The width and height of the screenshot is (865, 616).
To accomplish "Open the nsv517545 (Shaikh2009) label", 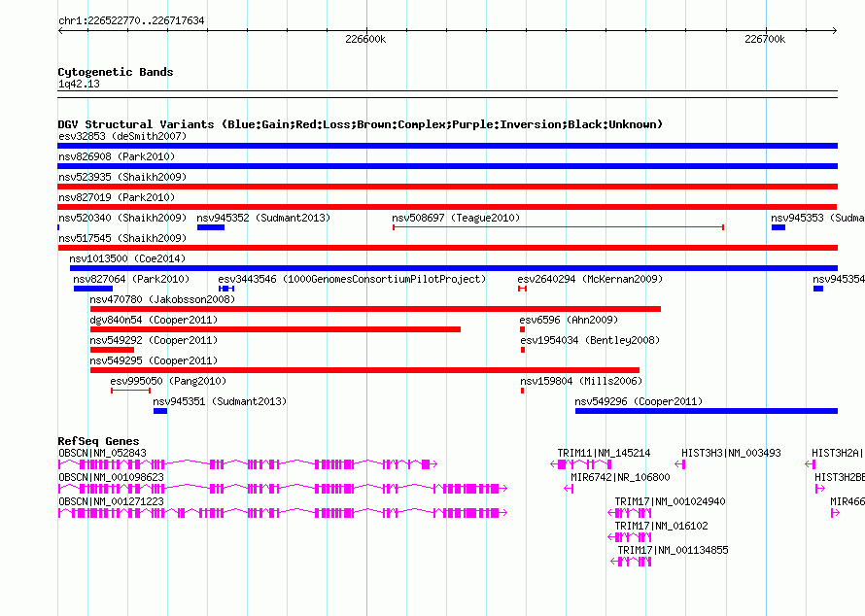I will click(122, 238).
